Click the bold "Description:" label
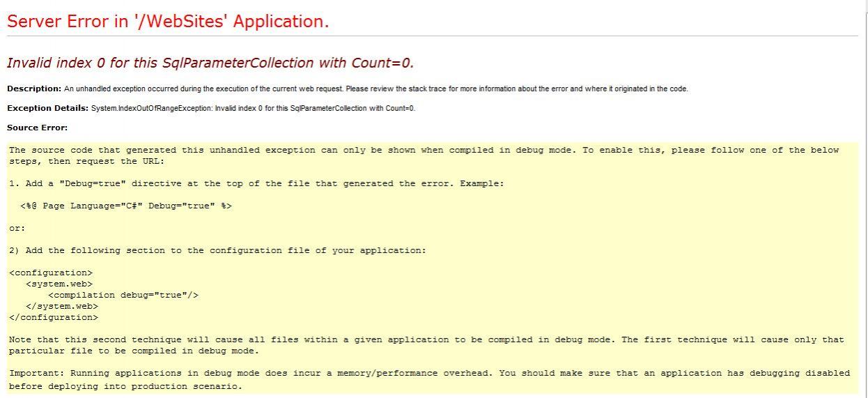This screenshot has height=398, width=868. pos(34,89)
